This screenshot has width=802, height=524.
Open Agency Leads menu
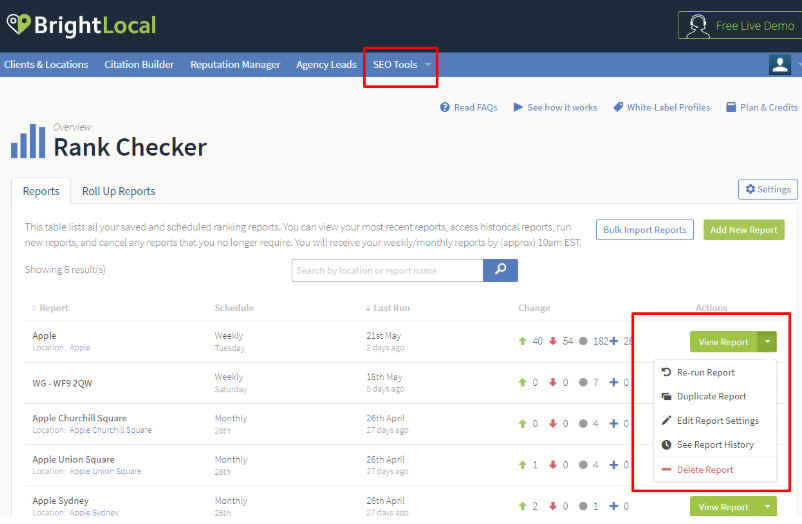coord(326,64)
